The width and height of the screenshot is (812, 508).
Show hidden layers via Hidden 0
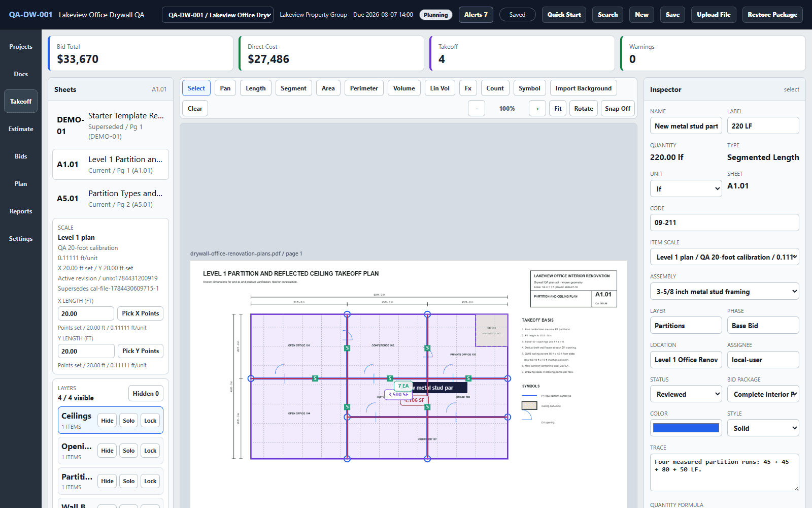pyautogui.click(x=146, y=394)
